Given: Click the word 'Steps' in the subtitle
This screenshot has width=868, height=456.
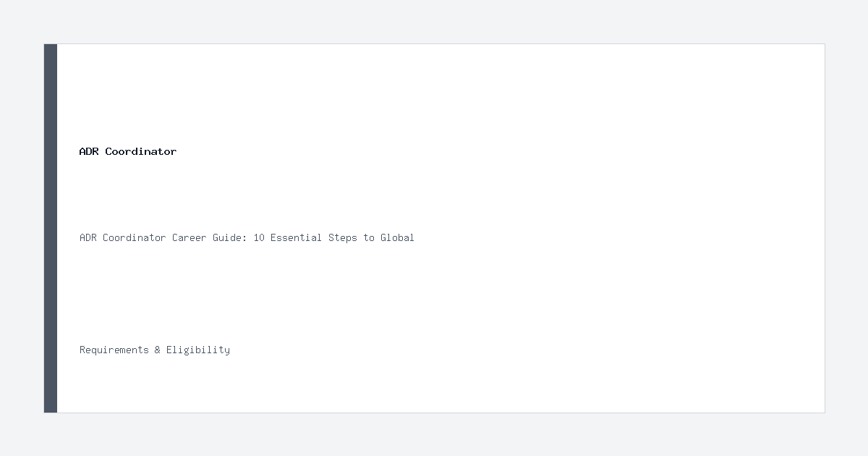Looking at the screenshot, I should pyautogui.click(x=343, y=237).
